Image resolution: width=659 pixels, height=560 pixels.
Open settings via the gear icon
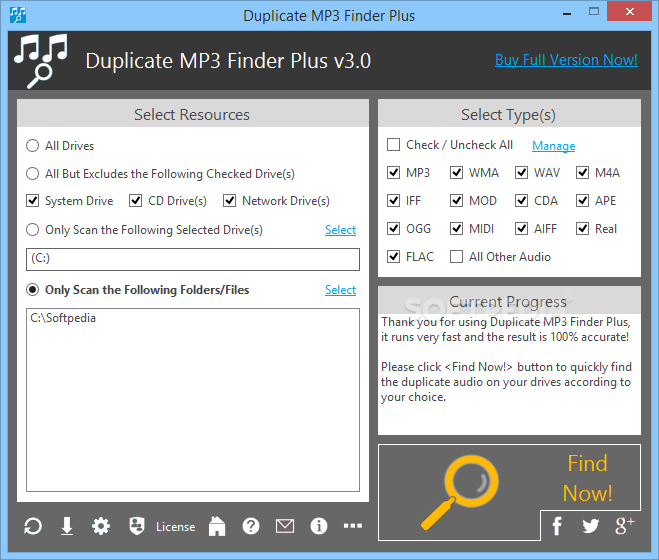(101, 526)
